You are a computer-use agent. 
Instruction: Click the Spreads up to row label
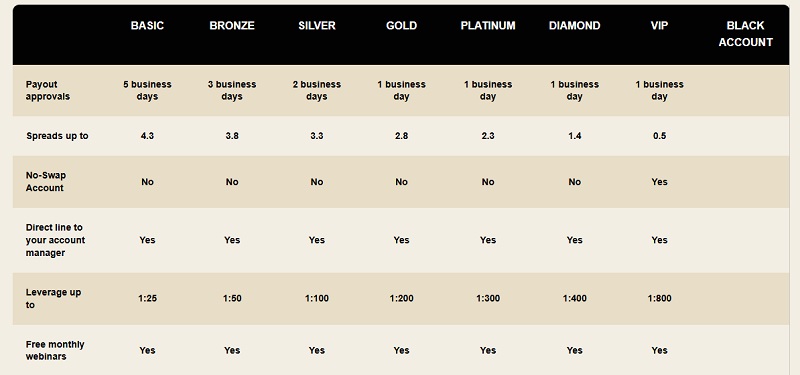57,136
